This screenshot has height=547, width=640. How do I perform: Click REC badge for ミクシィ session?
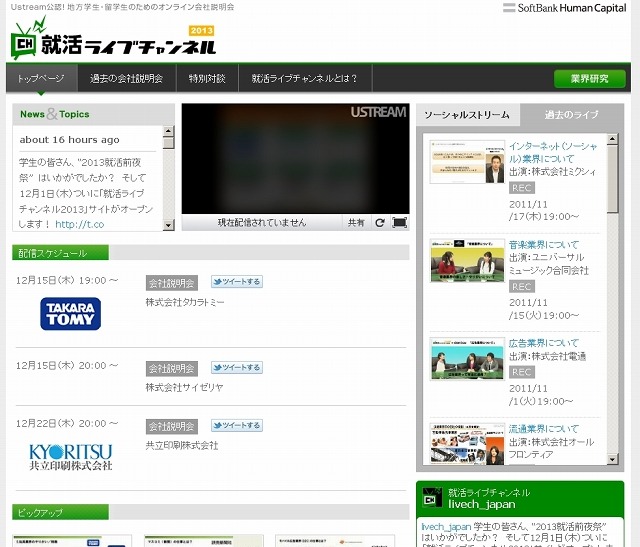(522, 188)
